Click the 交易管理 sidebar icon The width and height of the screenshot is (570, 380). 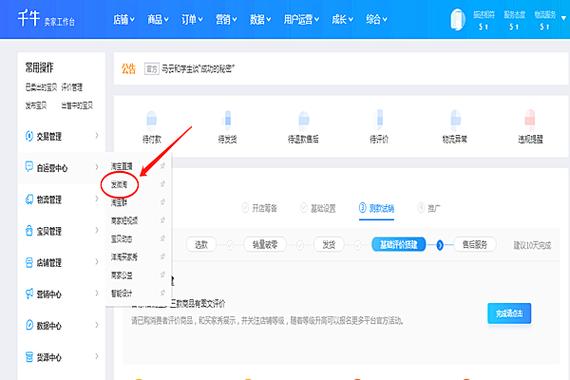point(29,136)
